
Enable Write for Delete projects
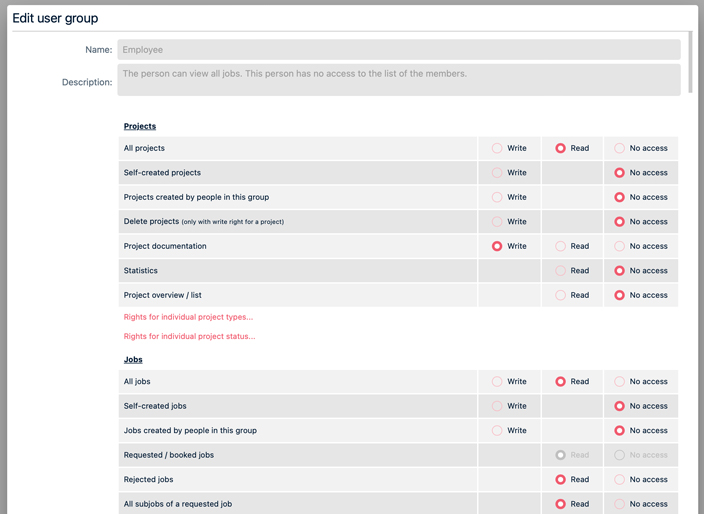tap(497, 222)
